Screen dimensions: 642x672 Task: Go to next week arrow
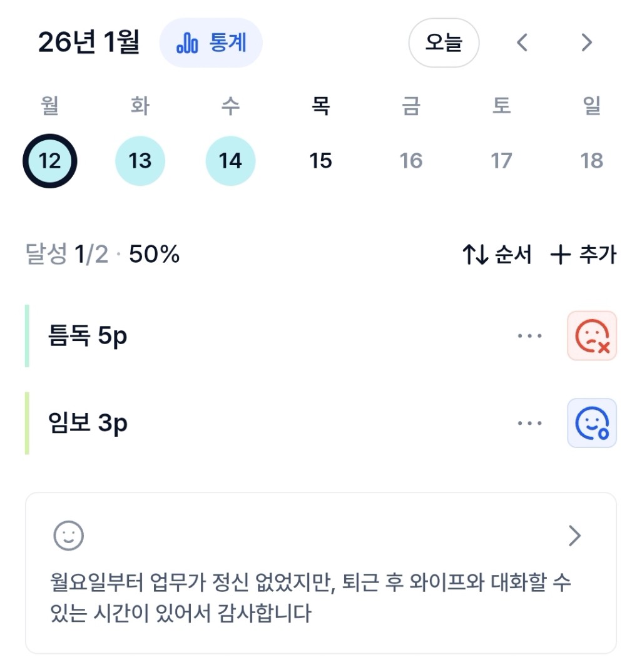pyautogui.click(x=586, y=43)
